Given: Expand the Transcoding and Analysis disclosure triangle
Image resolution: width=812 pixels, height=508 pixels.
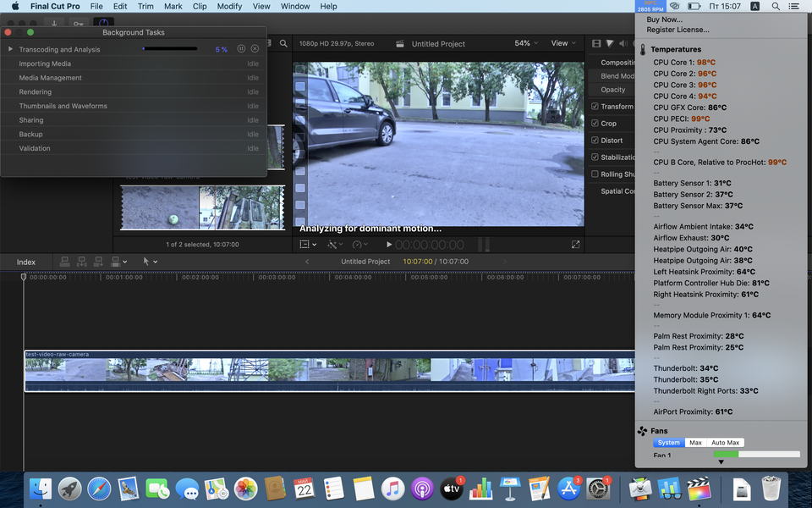Looking at the screenshot, I should coord(11,49).
